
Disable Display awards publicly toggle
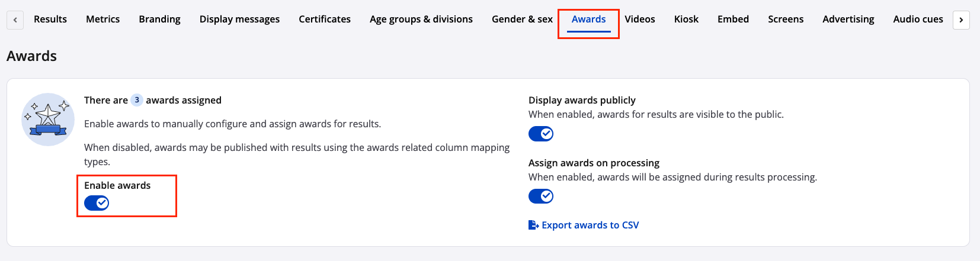[540, 134]
